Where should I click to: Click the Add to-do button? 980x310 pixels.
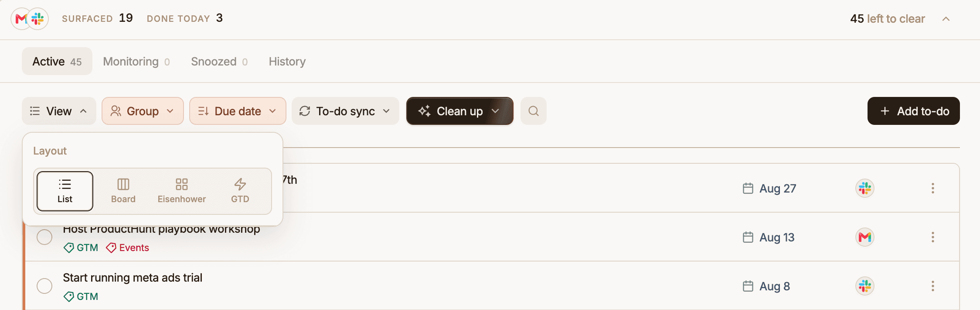tap(913, 111)
